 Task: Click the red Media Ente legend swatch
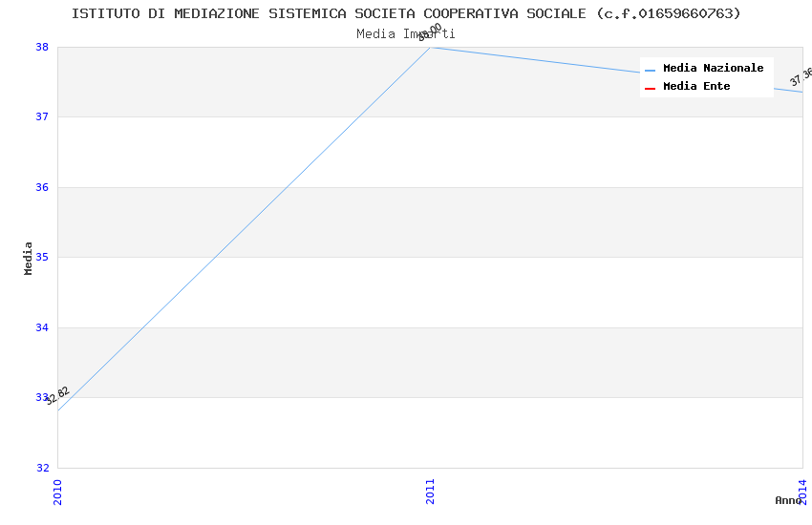tap(650, 88)
